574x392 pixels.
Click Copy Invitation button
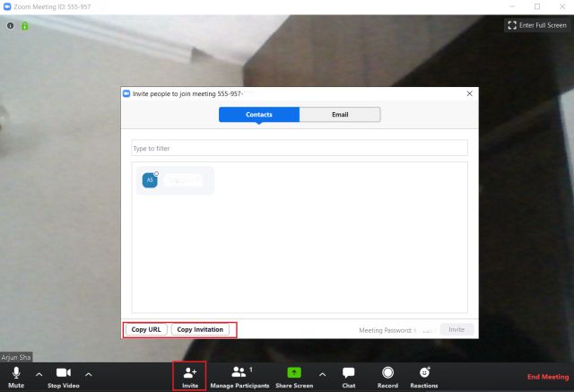coord(200,329)
